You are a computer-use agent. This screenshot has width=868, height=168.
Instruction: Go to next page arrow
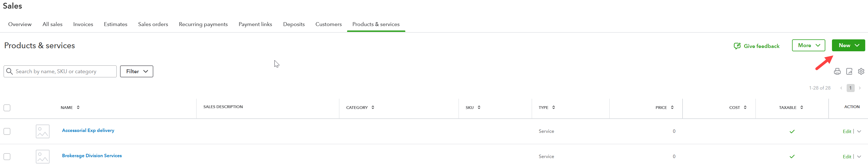coord(860,88)
